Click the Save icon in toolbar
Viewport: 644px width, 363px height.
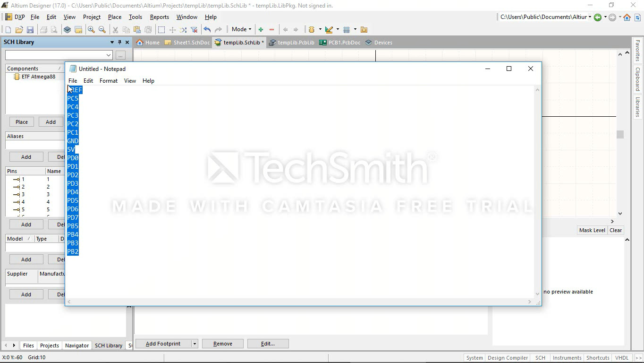tap(30, 30)
